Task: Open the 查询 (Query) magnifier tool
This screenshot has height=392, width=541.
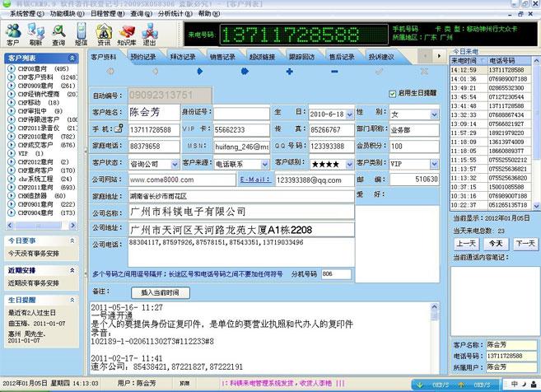Action: click(x=58, y=33)
